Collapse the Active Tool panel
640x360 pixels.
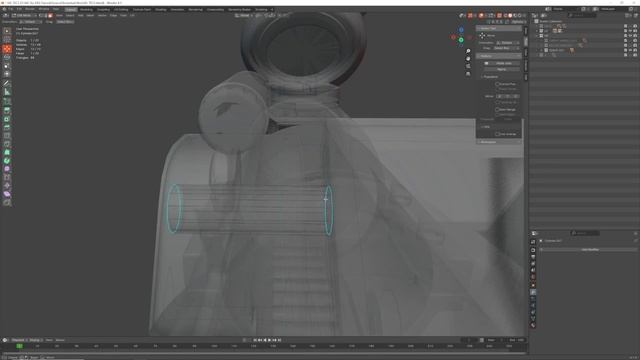pos(498,29)
